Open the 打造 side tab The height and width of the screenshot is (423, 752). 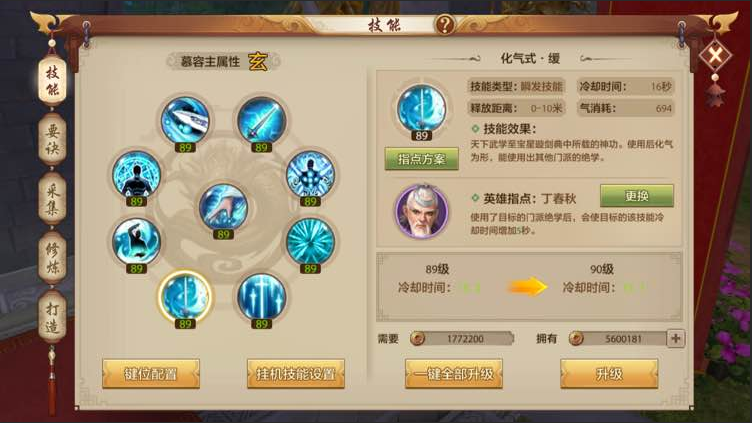click(52, 317)
